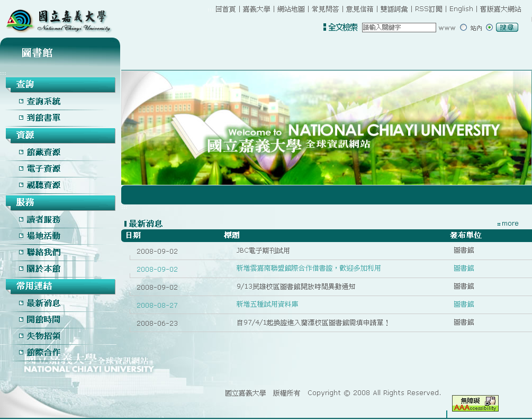The image size is (532, 420).
Task: Click the 常用連結 sidebar section header
Action: pos(60,286)
